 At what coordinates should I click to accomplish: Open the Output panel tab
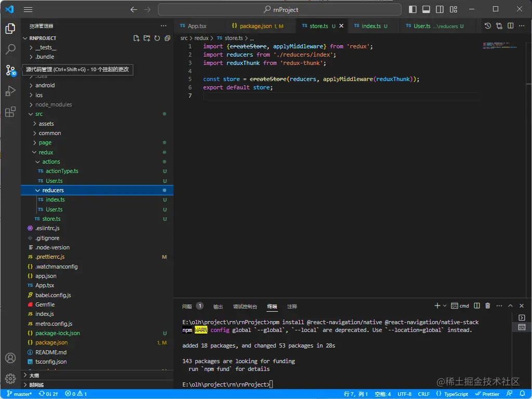218,307
